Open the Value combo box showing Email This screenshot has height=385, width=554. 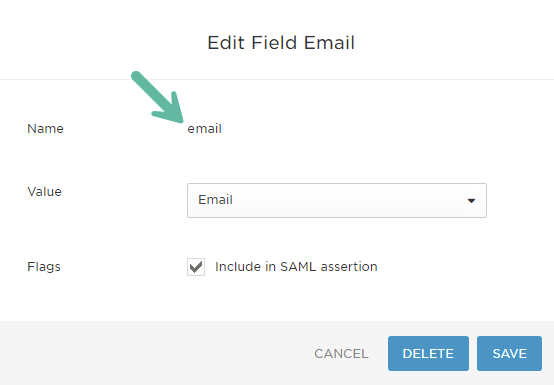tap(337, 200)
